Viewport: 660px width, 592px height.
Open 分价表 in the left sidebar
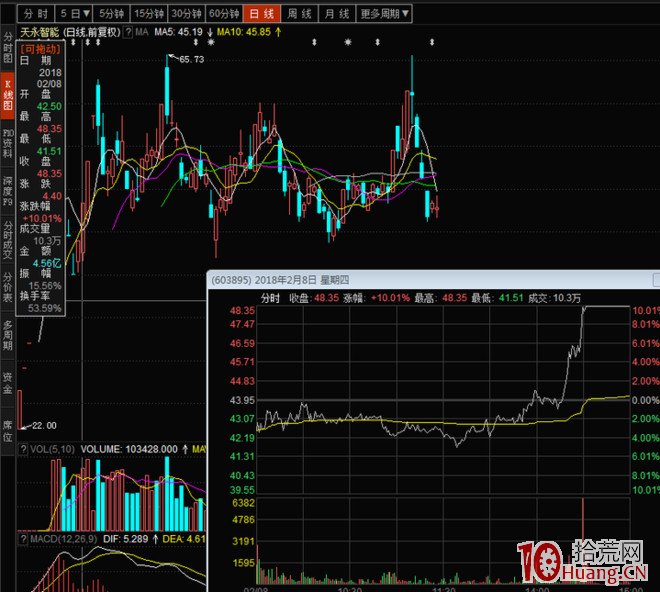point(8,287)
